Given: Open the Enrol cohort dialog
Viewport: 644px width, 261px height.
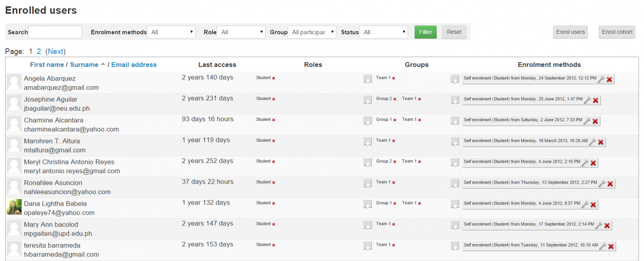Looking at the screenshot, I should [617, 32].
